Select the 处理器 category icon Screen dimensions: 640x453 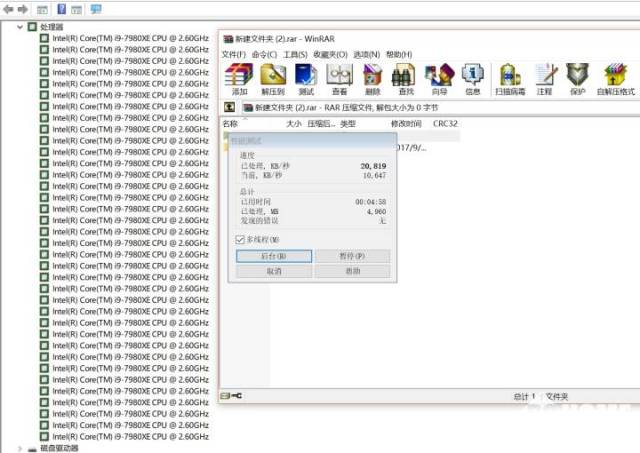click(32, 27)
